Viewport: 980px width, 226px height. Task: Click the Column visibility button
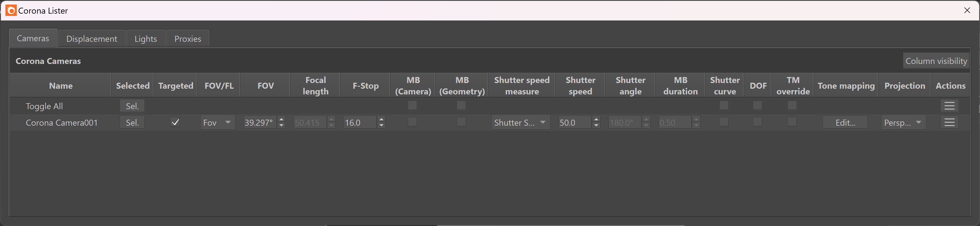coord(936,61)
